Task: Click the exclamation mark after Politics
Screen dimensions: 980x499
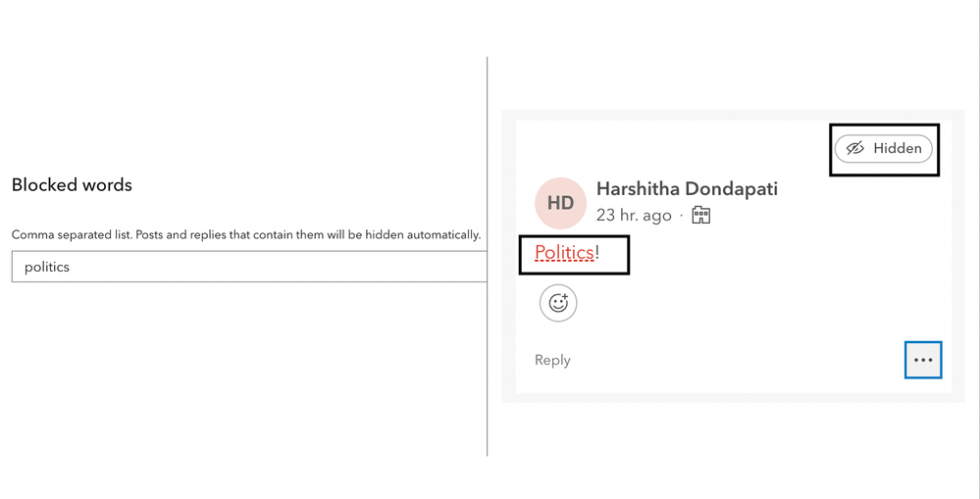Action: pos(597,253)
